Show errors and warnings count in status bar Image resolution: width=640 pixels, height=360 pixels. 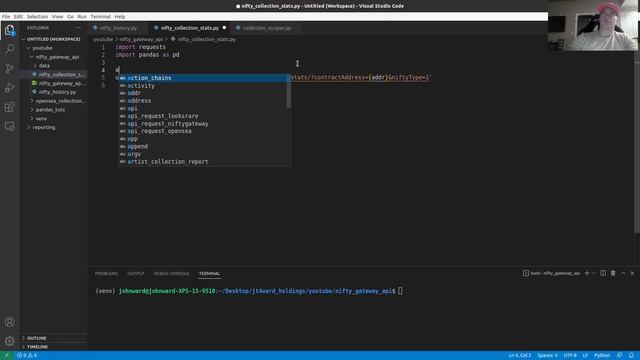(x=27, y=356)
